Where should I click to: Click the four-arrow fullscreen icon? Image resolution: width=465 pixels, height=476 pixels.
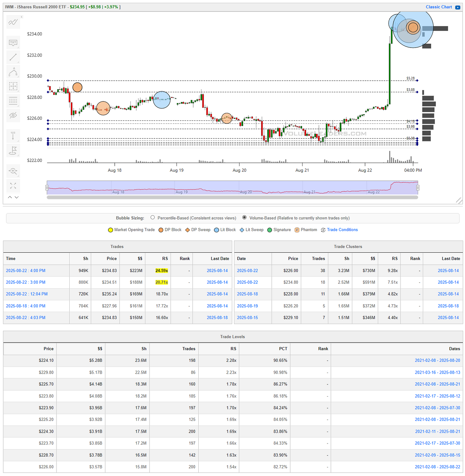13,186
